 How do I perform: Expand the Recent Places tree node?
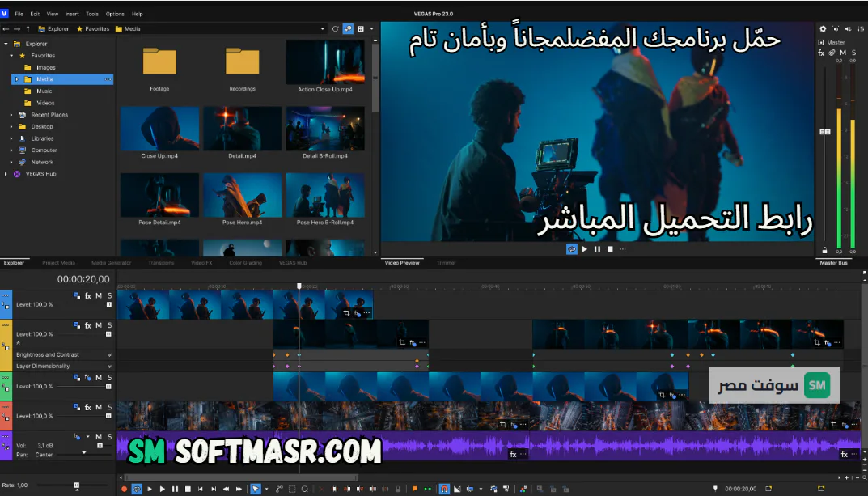tap(11, 115)
